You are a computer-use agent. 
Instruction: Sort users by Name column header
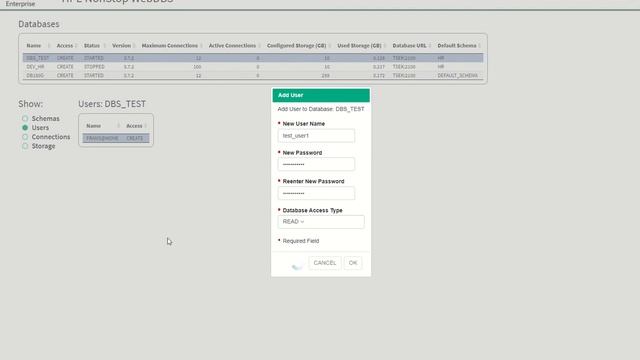click(x=93, y=126)
